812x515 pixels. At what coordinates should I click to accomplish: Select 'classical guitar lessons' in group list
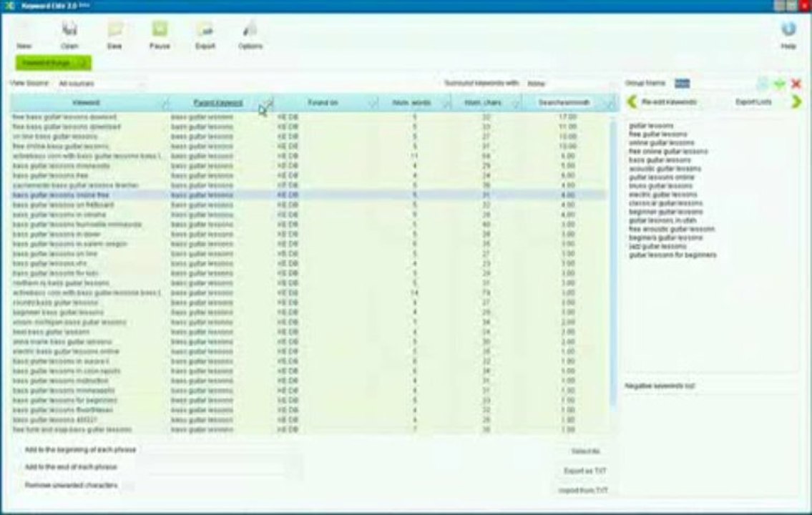pos(665,203)
